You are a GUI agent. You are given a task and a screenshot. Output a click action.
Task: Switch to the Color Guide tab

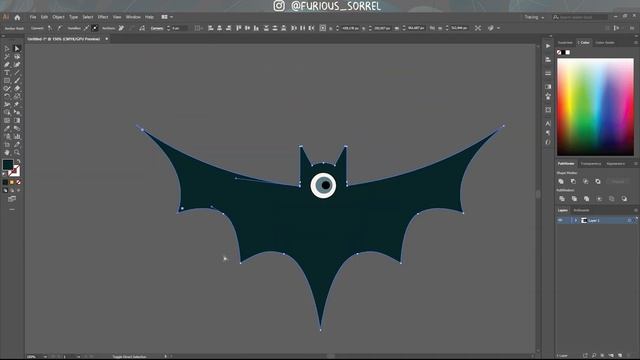(605, 42)
